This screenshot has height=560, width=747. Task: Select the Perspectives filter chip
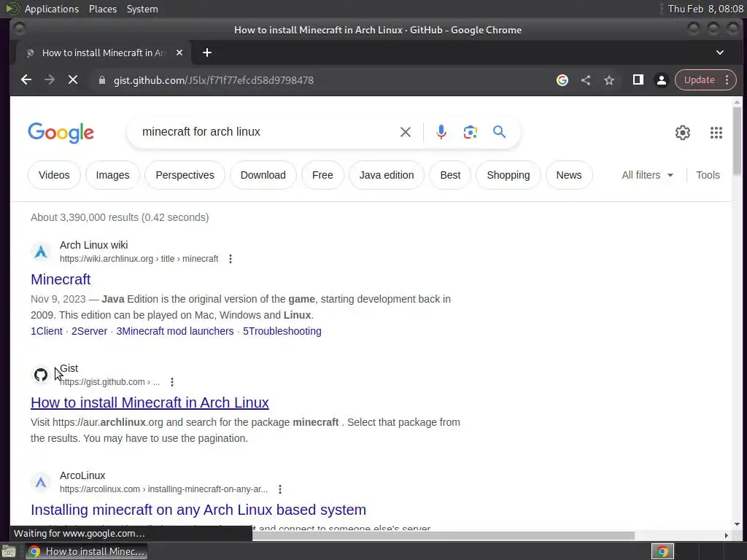click(x=185, y=175)
